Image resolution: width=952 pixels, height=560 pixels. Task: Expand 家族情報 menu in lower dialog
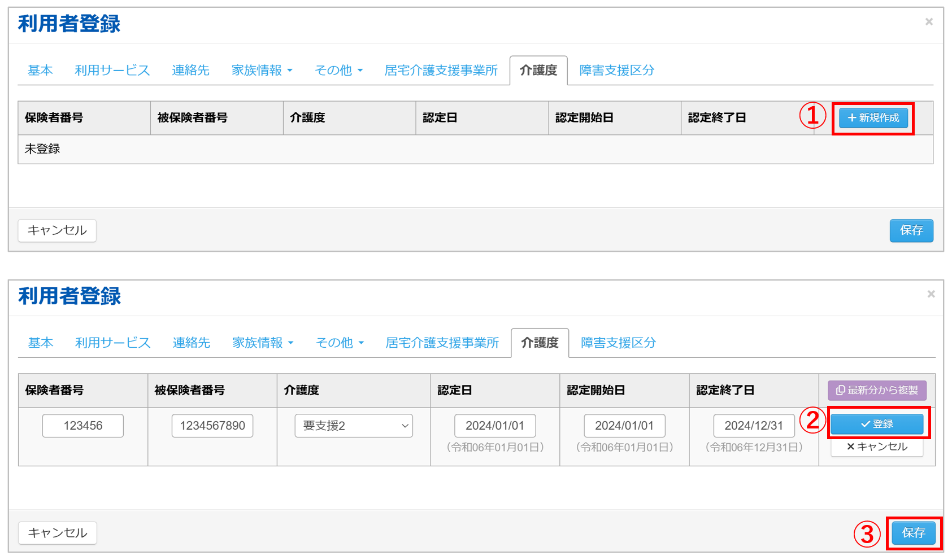tap(263, 343)
